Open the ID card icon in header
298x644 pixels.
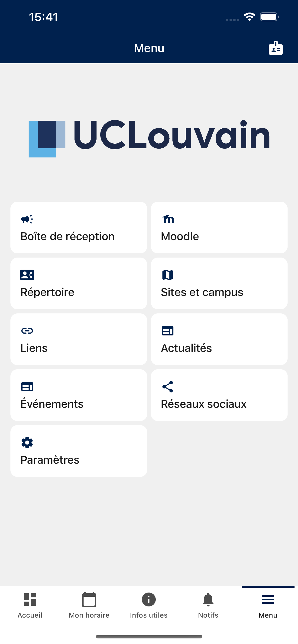coord(275,48)
